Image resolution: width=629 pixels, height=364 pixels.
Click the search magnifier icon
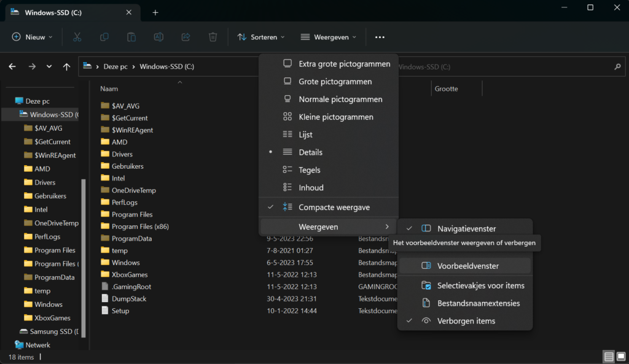click(x=617, y=66)
